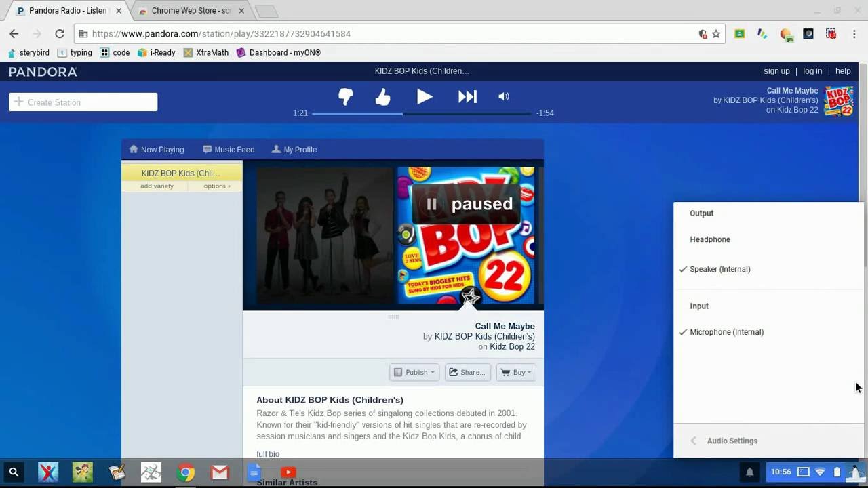Click the battery icon in system tray

point(837,472)
